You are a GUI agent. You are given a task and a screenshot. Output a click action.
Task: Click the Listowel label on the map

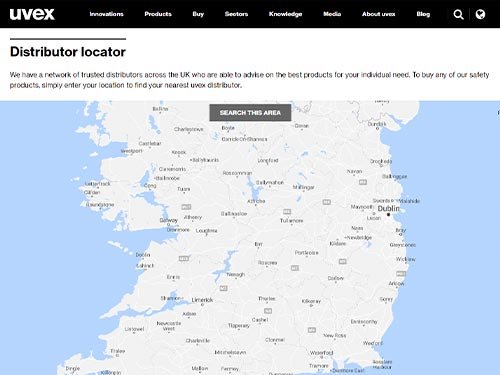[134, 329]
